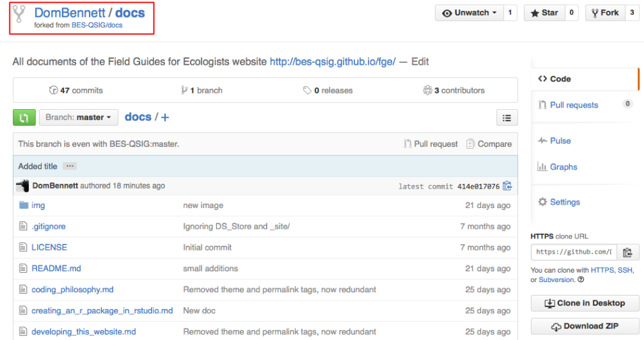644x340 pixels.
Task: Select the Code tab in sidebar
Action: pyautogui.click(x=585, y=79)
